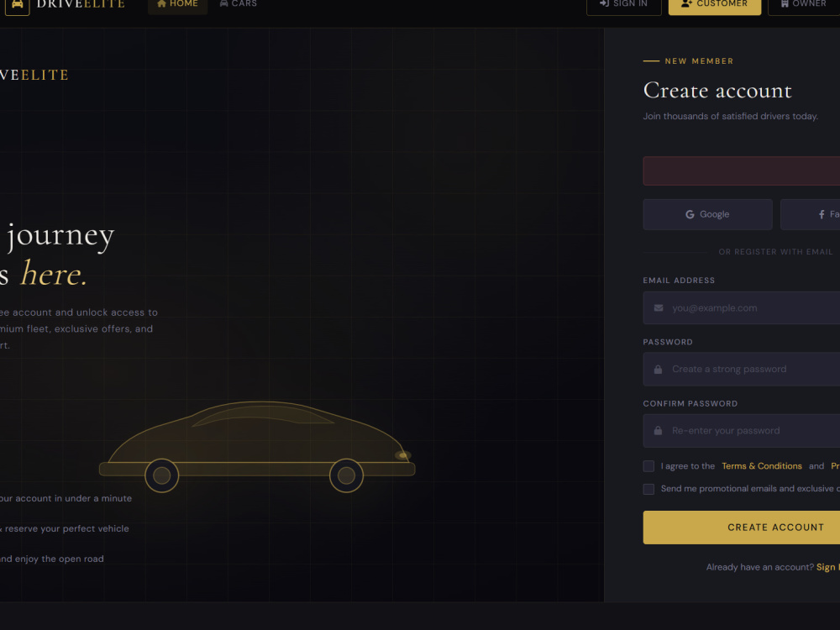
Task: Click the Google G icon
Action: click(690, 214)
